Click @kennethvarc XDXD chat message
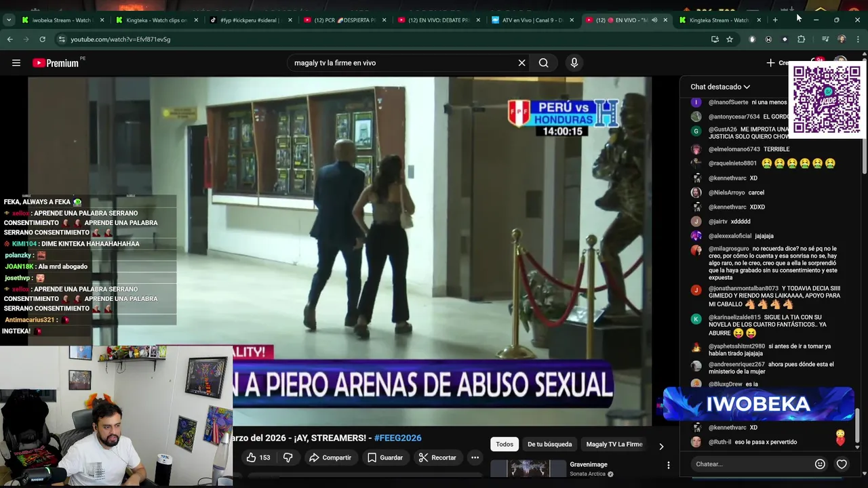This screenshot has height=488, width=868. pos(736,207)
